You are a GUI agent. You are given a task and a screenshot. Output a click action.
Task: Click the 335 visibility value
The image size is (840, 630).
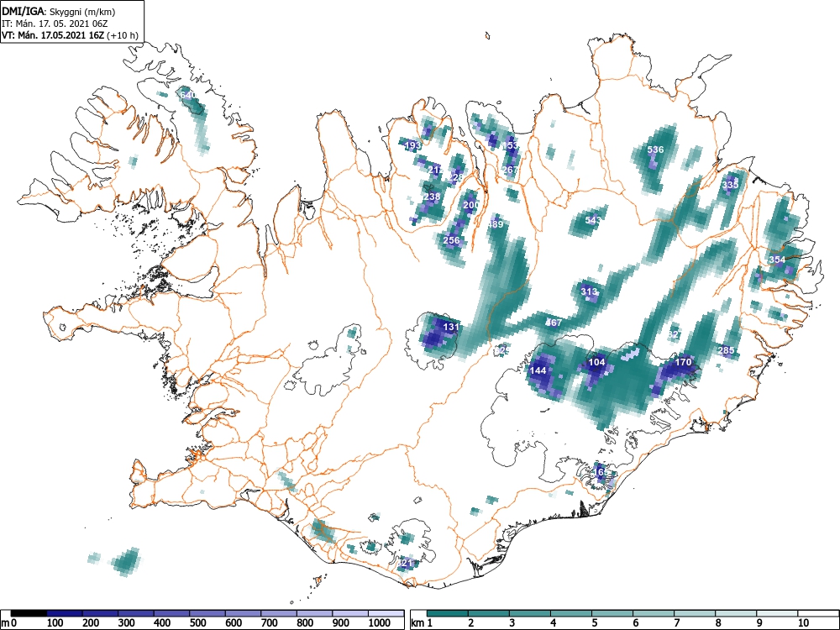point(730,185)
